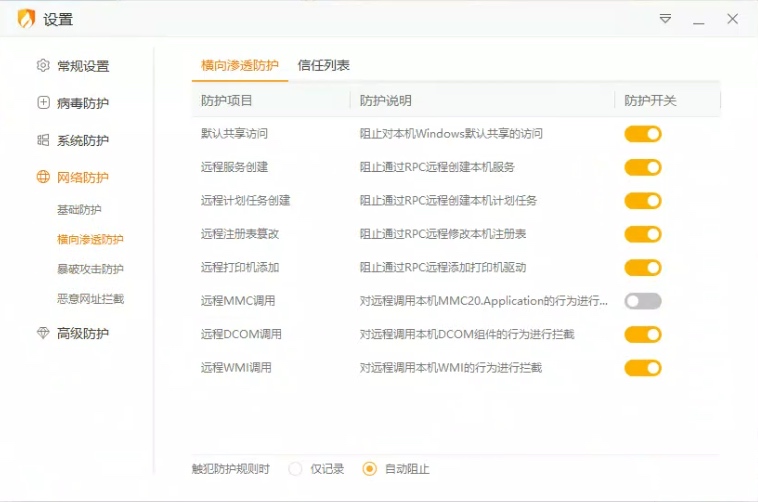758x502 pixels.
Task: Select the 自动阻止 radio option
Action: point(369,469)
